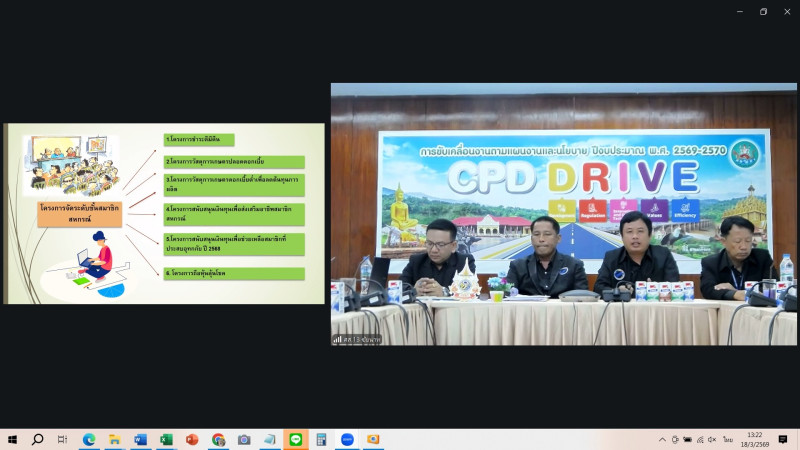Click the taskbar Search magnifier
The height and width of the screenshot is (450, 800).
(x=38, y=439)
